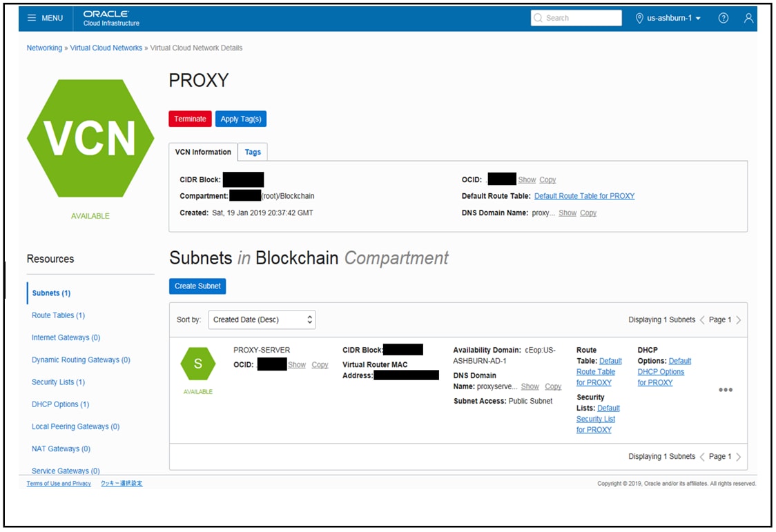Click the top Displaying 1 Subnets text

pos(661,320)
